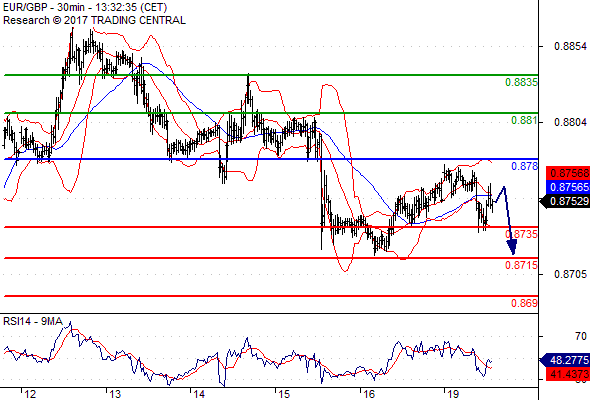Select the red 0.87568 price tag
Image resolution: width=590 pixels, height=400 pixels.
click(x=568, y=173)
